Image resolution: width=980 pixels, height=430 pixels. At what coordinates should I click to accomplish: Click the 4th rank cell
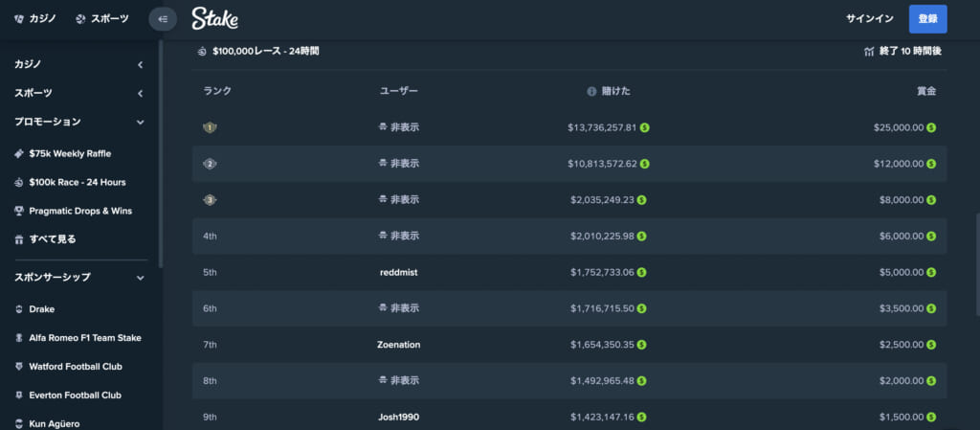(210, 237)
